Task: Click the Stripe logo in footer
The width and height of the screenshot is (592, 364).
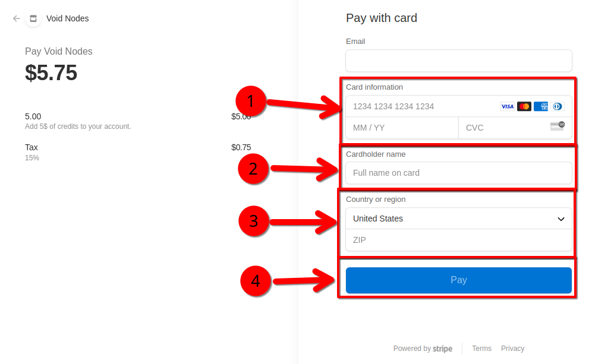Action: point(442,349)
